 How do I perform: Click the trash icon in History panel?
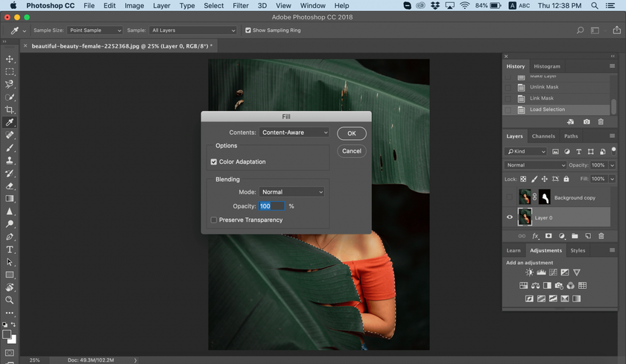point(601,122)
